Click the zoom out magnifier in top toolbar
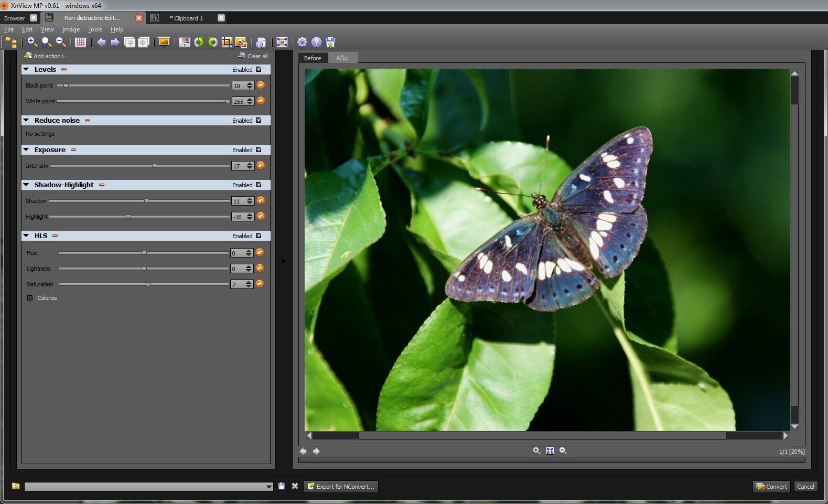Viewport: 828px width, 504px height. tap(61, 42)
